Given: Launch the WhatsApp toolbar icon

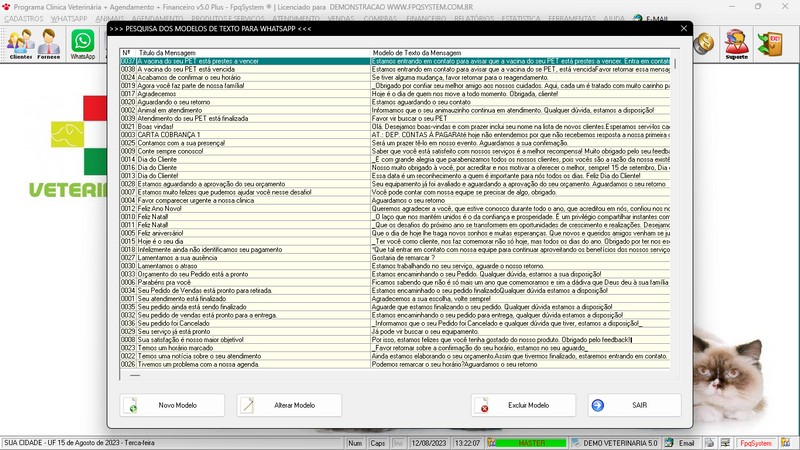Looking at the screenshot, I should [83, 44].
